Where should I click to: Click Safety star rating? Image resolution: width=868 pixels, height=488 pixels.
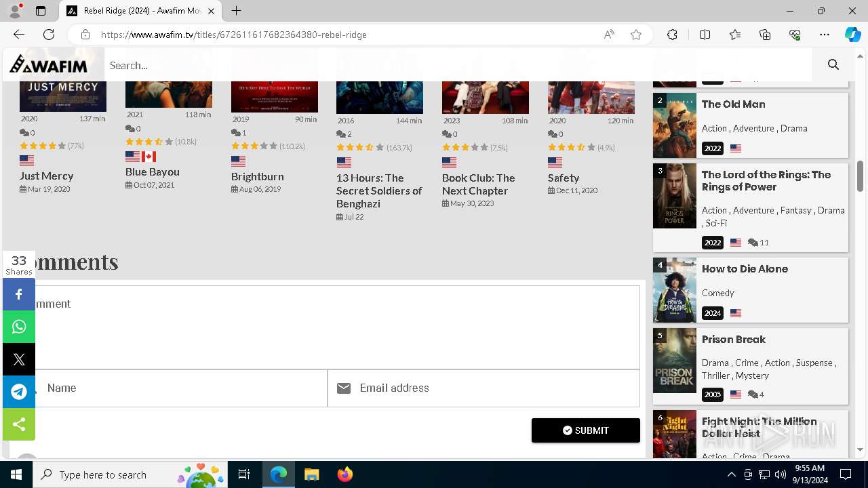571,147
